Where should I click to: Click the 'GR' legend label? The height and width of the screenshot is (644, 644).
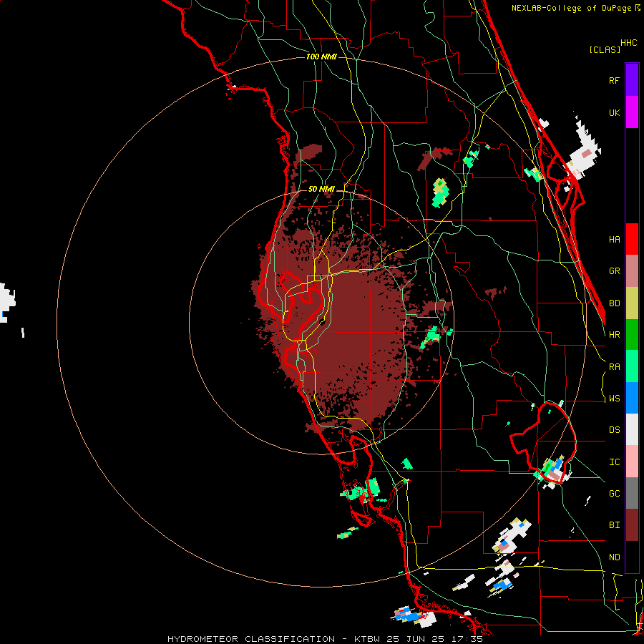(614, 271)
